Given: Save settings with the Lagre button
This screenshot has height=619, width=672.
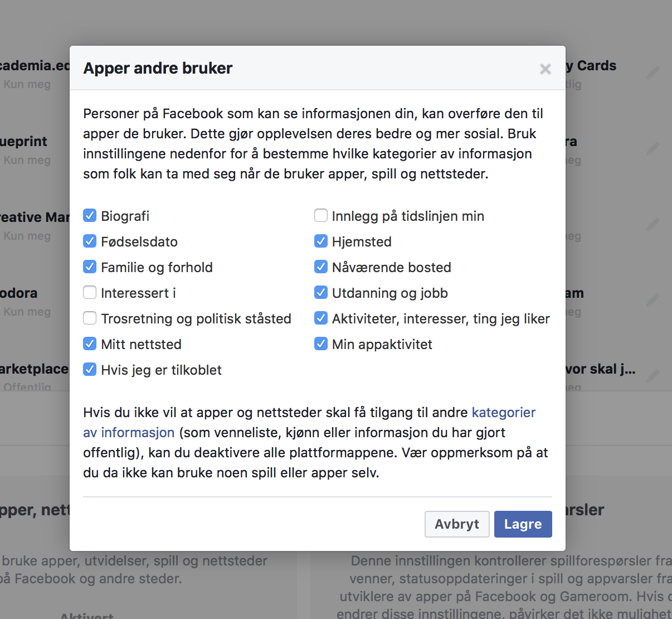Looking at the screenshot, I should point(523,524).
